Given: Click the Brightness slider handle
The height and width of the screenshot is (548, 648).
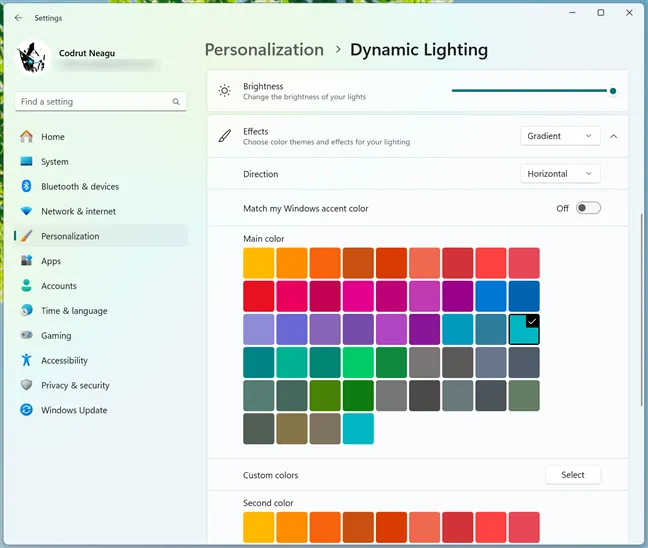Looking at the screenshot, I should (613, 91).
